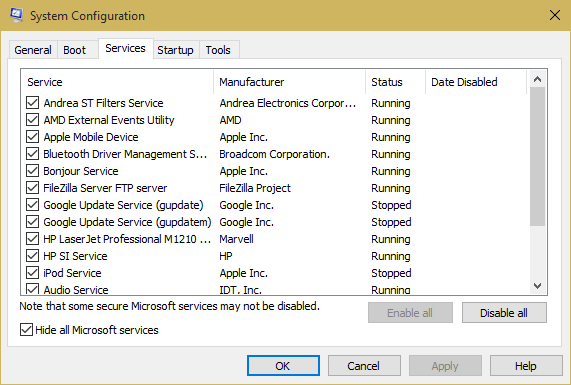The width and height of the screenshot is (571, 385).
Task: Click the Running status of Apple Mobile Device
Action: click(x=391, y=137)
